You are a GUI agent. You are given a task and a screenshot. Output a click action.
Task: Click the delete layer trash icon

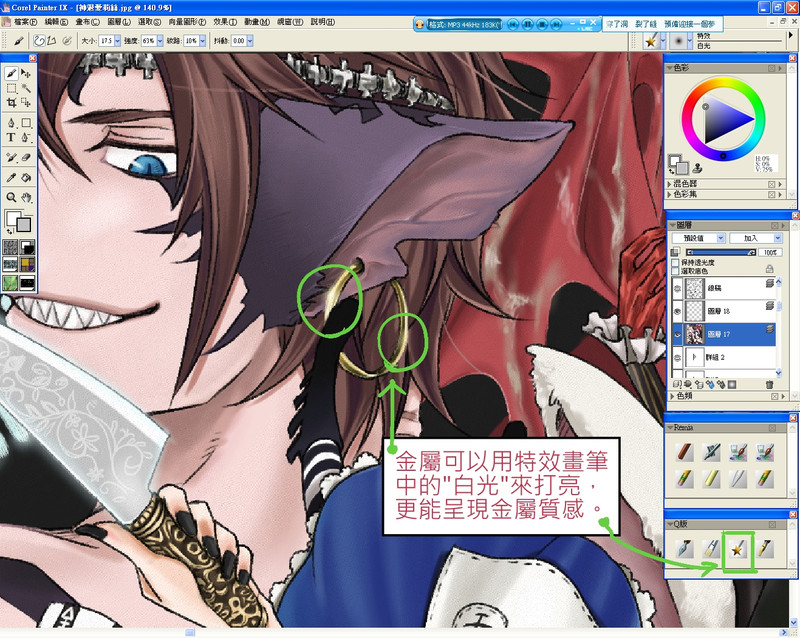(769, 384)
